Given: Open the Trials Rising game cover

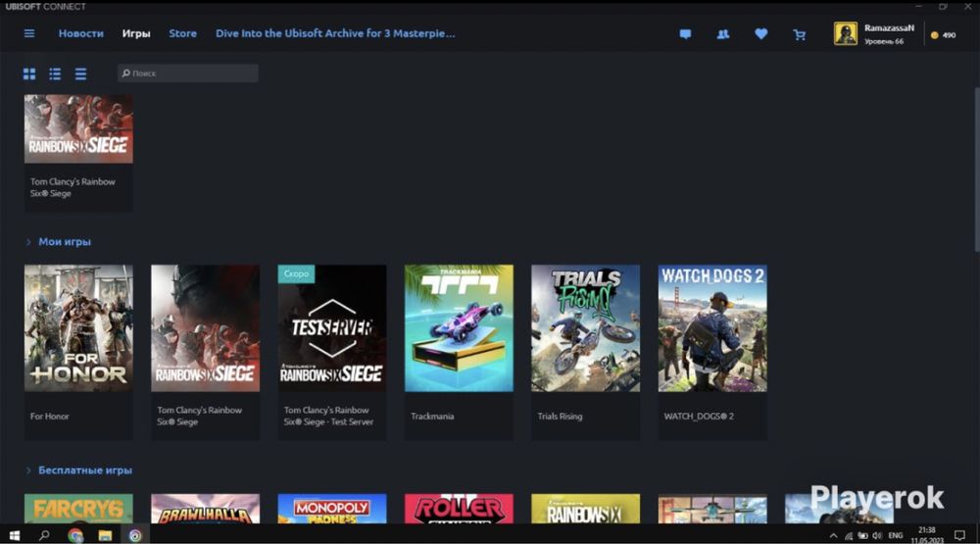Looking at the screenshot, I should [x=586, y=328].
